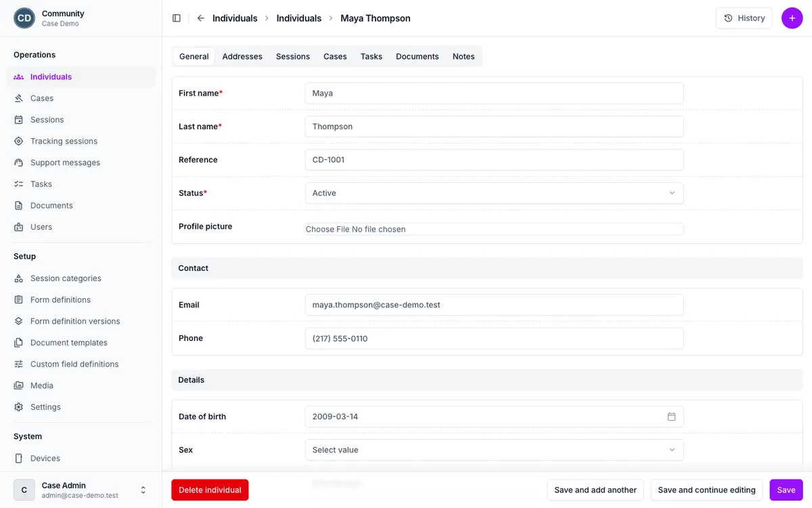Click the purple Save button
812x508 pixels.
coord(786,490)
